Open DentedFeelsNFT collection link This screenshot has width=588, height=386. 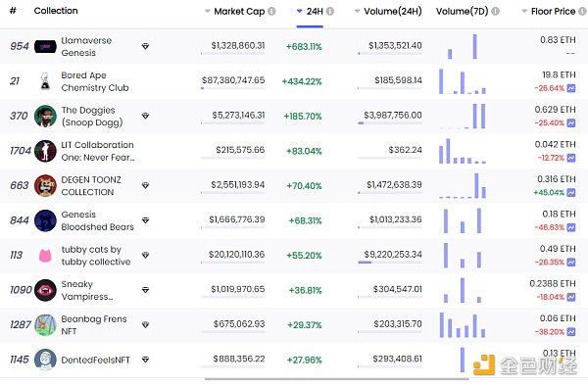(x=96, y=361)
